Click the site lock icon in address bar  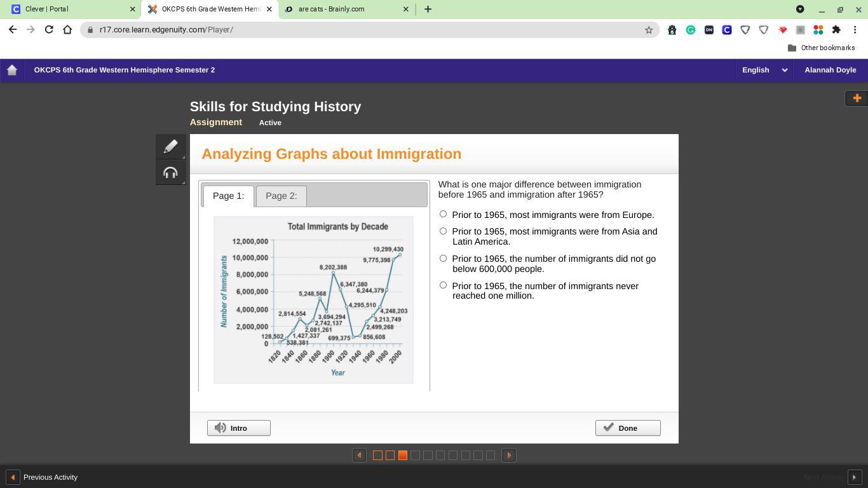(x=91, y=30)
